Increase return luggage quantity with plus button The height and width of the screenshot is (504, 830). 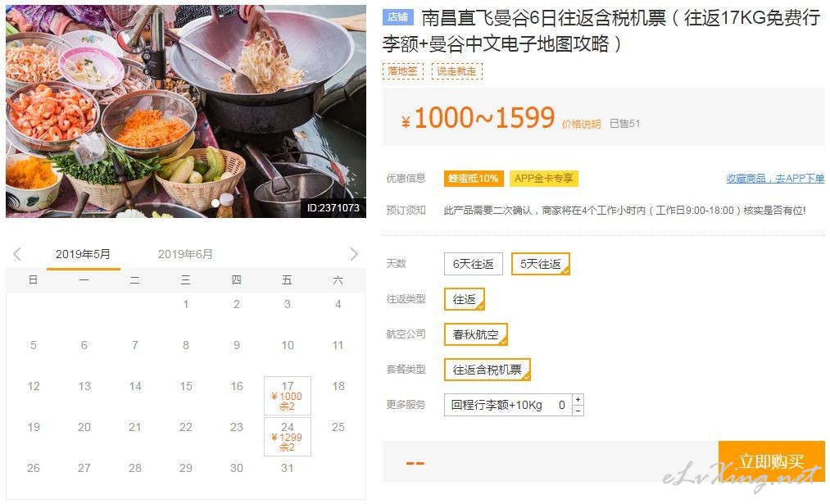pos(578,399)
